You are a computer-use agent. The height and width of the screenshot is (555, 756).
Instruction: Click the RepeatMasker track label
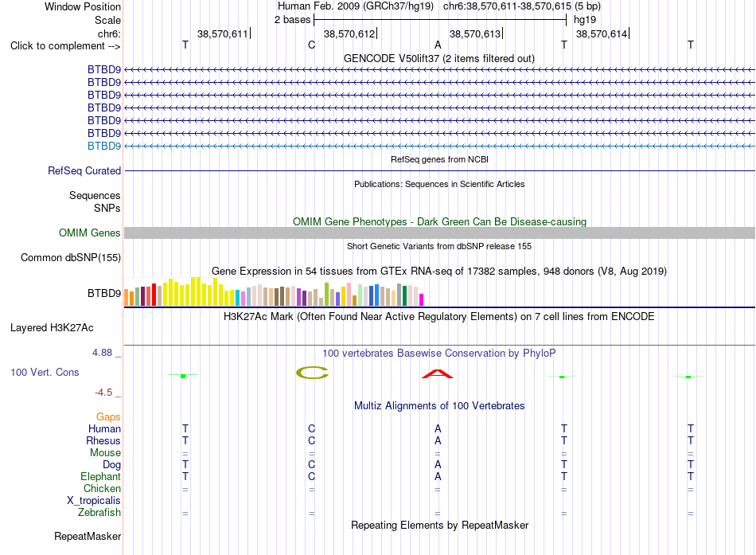point(88,536)
